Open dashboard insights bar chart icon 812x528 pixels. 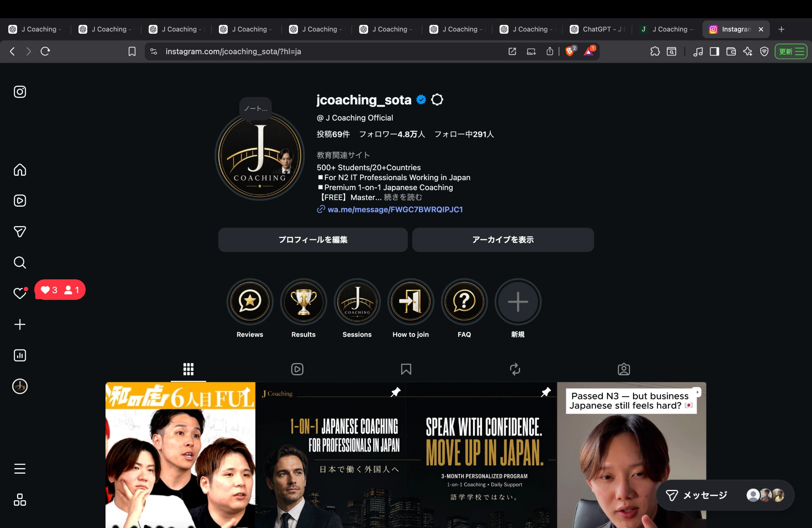click(x=20, y=355)
